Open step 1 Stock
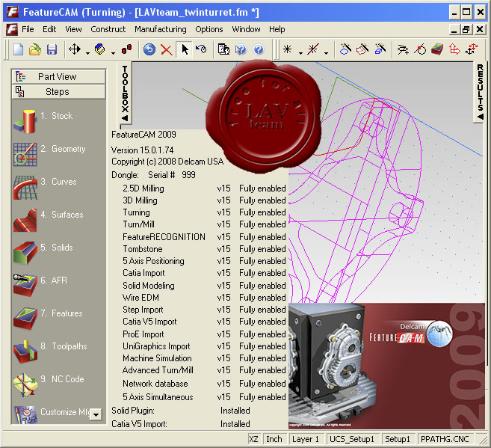The height and width of the screenshot is (448, 491). point(43,120)
